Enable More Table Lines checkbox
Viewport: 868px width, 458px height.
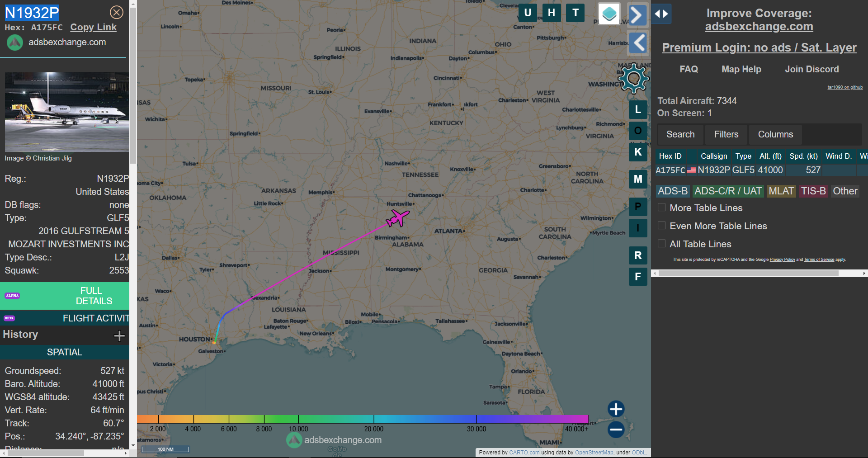[x=662, y=208]
